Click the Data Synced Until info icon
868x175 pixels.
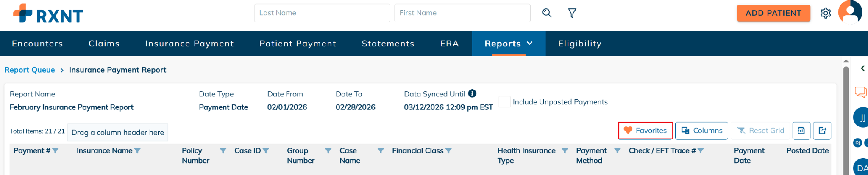(x=472, y=93)
